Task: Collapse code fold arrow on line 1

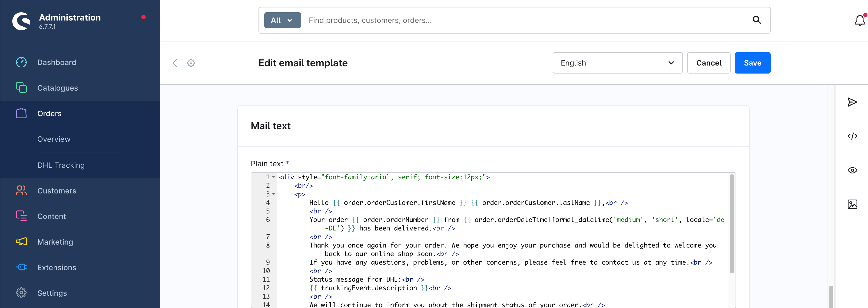Action: (273, 177)
